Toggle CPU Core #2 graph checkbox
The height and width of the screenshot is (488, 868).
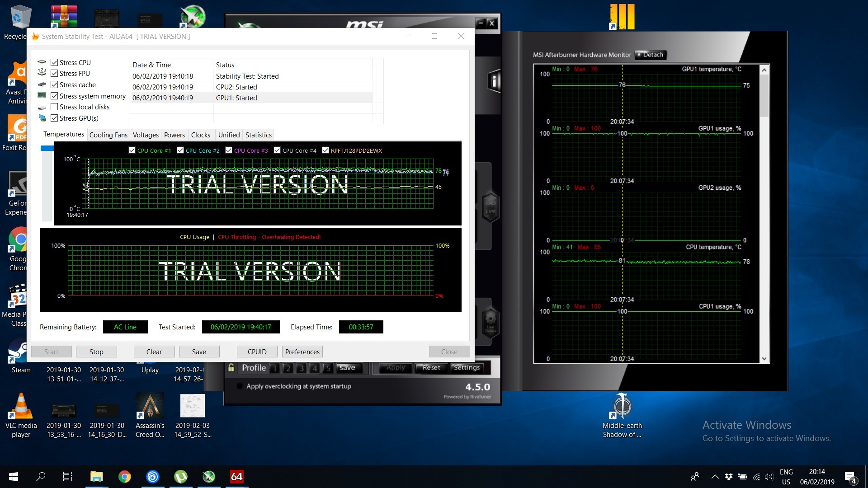[x=180, y=150]
